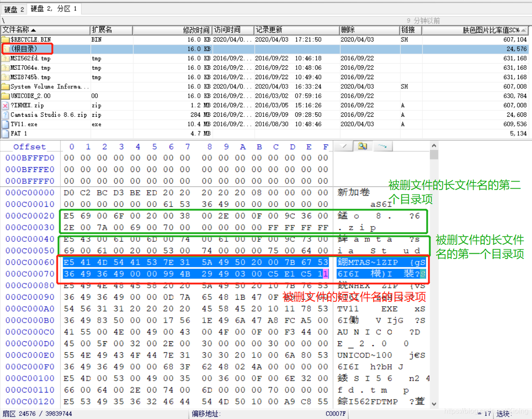Sort by the 扩展名 column header
Image resolution: width=532 pixels, height=419 pixels.
coord(111,30)
